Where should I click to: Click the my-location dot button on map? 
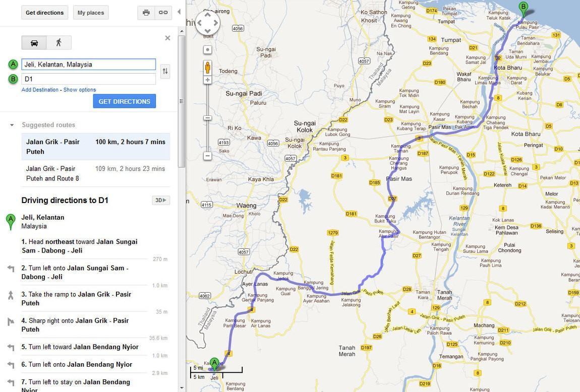[x=207, y=49]
